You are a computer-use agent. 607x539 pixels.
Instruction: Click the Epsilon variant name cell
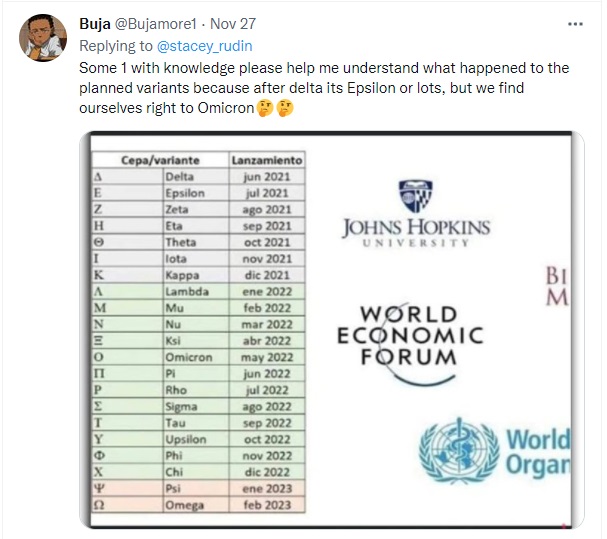pos(184,193)
